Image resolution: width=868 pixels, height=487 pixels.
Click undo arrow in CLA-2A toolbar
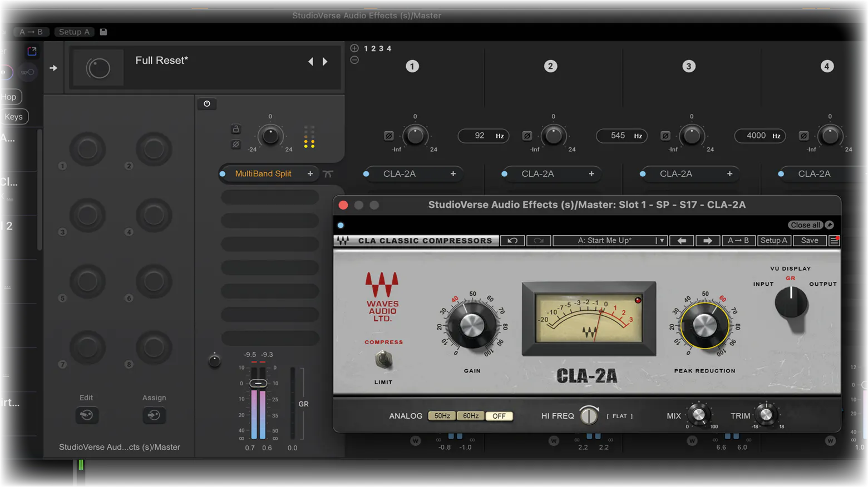tap(512, 241)
